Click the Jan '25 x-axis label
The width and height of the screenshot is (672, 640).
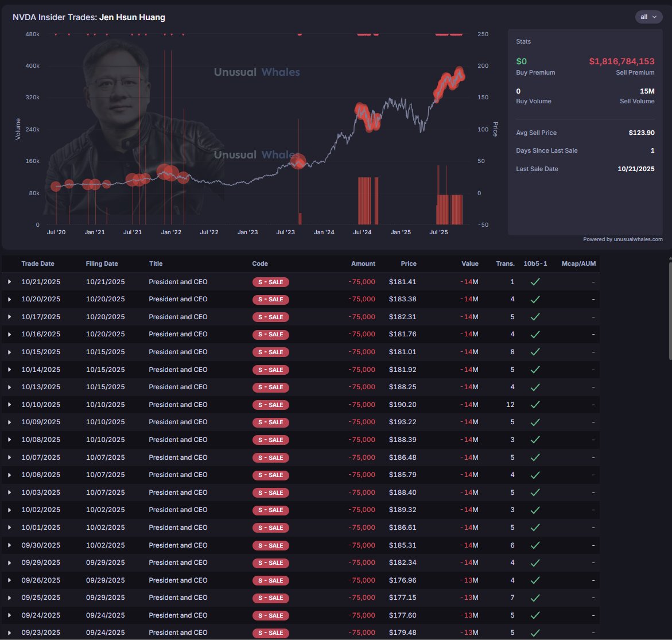[x=401, y=232]
